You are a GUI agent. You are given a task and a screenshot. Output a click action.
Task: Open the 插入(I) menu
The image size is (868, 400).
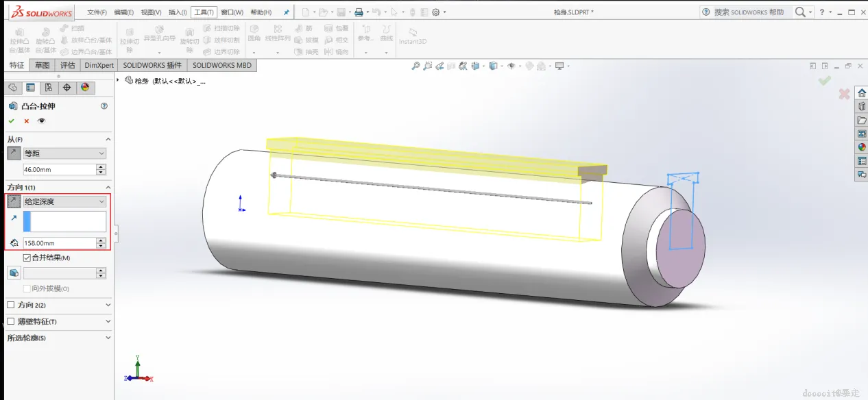tap(178, 12)
